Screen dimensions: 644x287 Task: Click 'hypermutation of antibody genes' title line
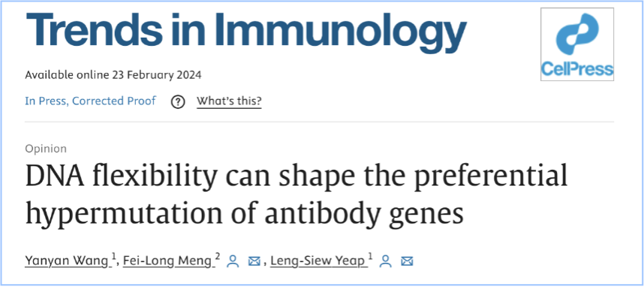point(245,213)
